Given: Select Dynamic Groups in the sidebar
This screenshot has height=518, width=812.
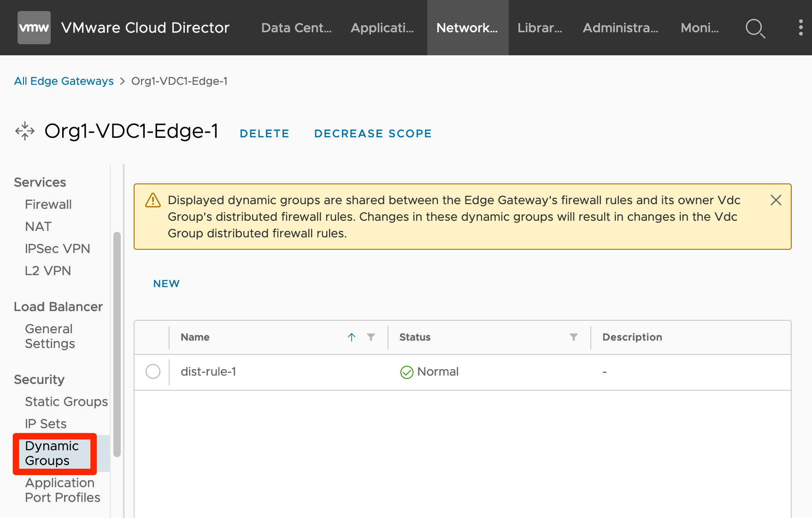Looking at the screenshot, I should coord(52,453).
